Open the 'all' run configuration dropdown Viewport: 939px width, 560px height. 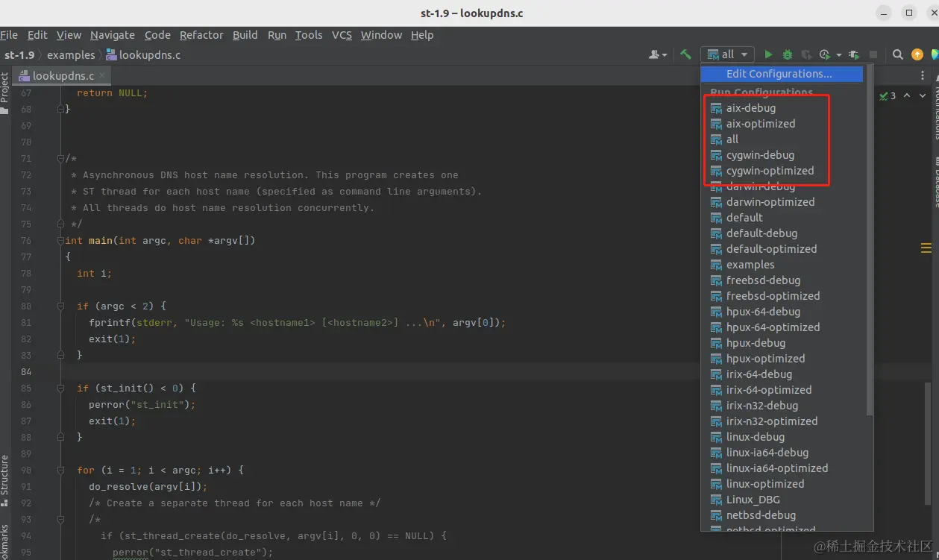728,54
